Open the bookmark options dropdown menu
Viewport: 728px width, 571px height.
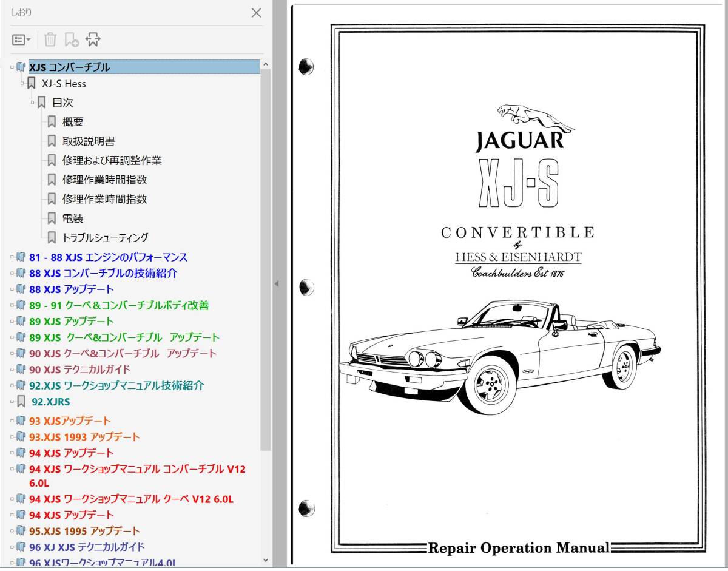pos(21,40)
